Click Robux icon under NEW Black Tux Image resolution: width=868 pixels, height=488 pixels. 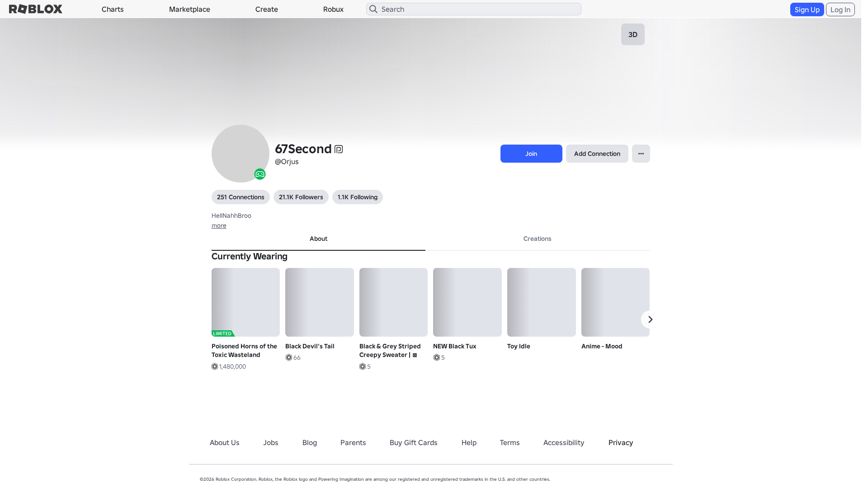[437, 357]
